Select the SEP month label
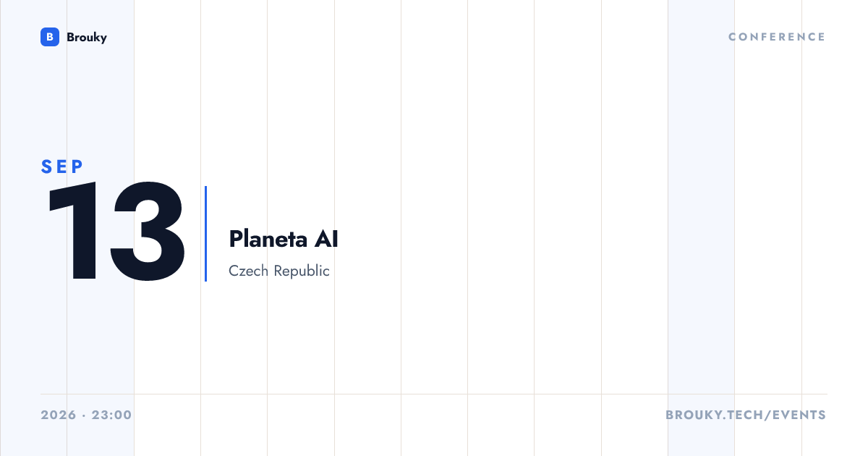 63,166
